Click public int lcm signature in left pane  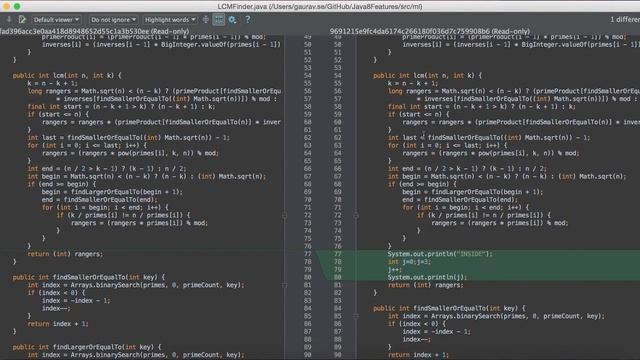67,76
